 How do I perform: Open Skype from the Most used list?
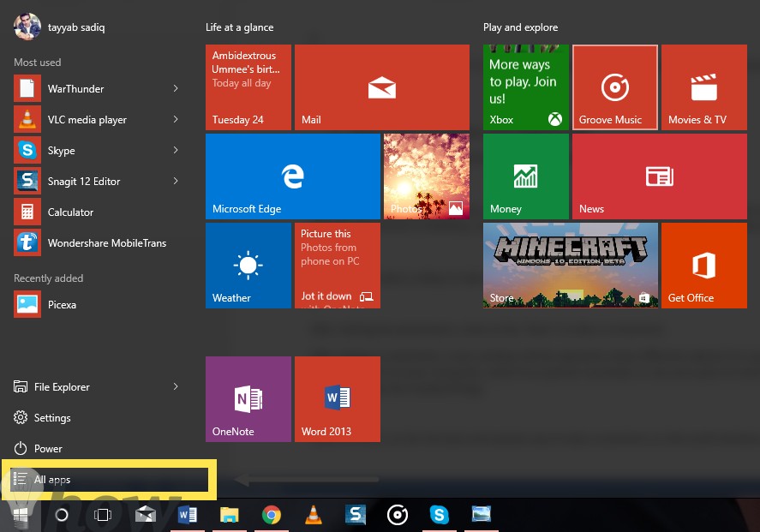[x=97, y=151]
